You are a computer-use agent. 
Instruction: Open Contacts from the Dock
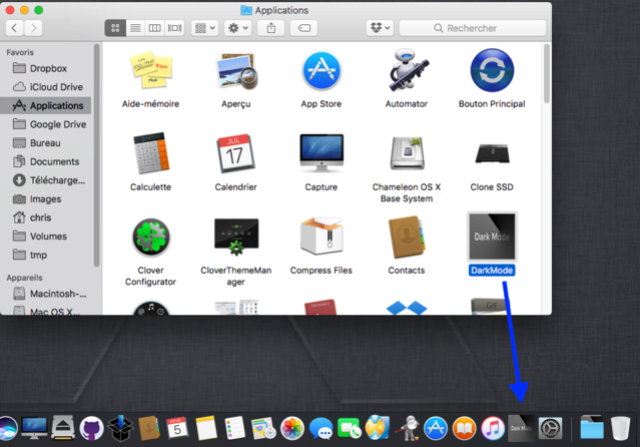pos(149,429)
